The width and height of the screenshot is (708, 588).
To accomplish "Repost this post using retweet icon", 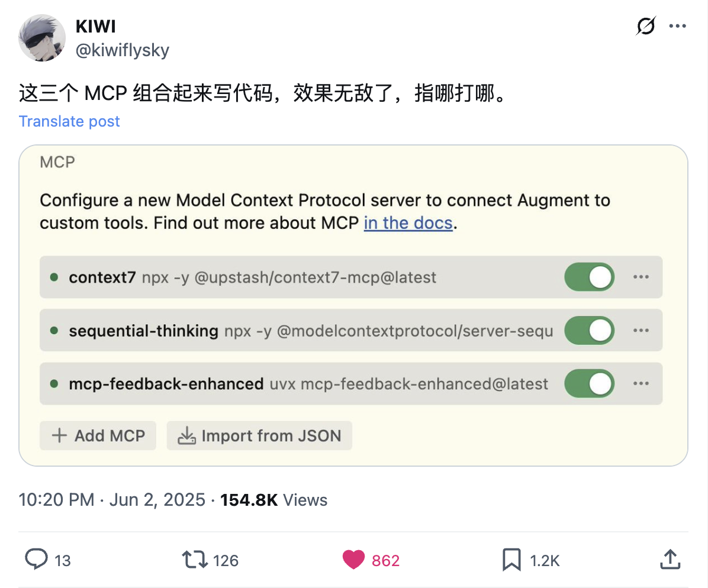I will (194, 559).
